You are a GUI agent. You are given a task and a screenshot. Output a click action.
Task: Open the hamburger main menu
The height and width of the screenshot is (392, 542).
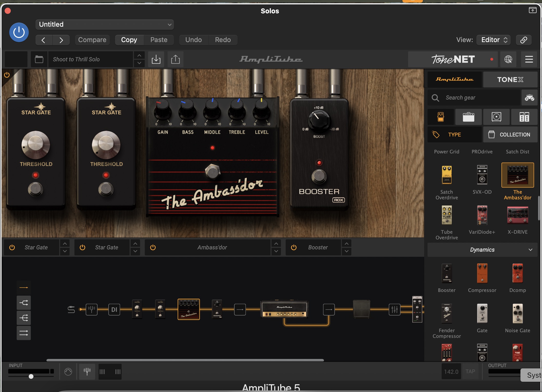[529, 59]
